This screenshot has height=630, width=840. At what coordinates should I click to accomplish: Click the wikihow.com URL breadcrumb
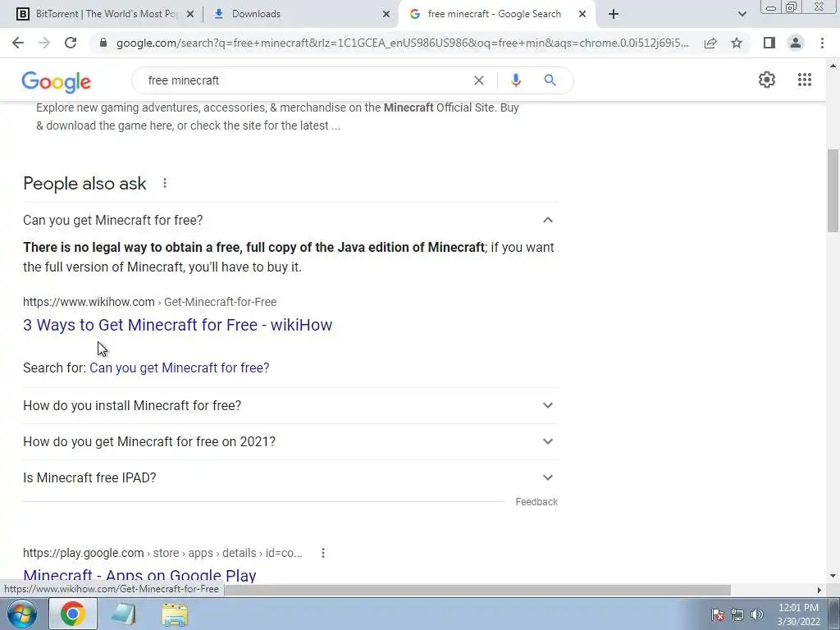pos(149,302)
